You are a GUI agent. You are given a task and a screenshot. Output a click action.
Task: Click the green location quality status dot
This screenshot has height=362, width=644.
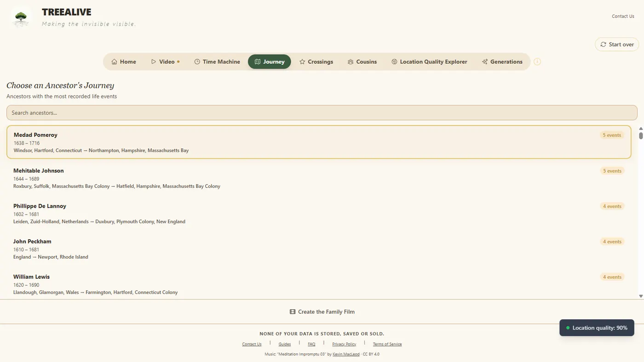568,328
